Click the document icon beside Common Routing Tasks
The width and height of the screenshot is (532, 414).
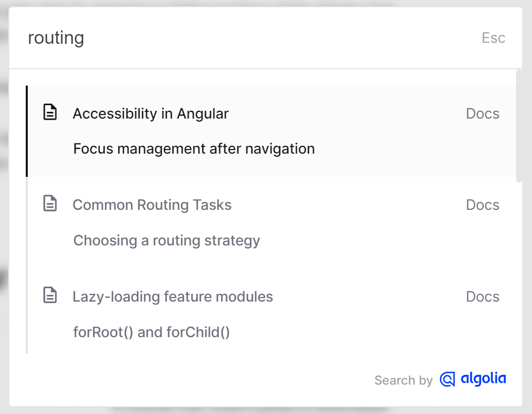pyautogui.click(x=50, y=204)
